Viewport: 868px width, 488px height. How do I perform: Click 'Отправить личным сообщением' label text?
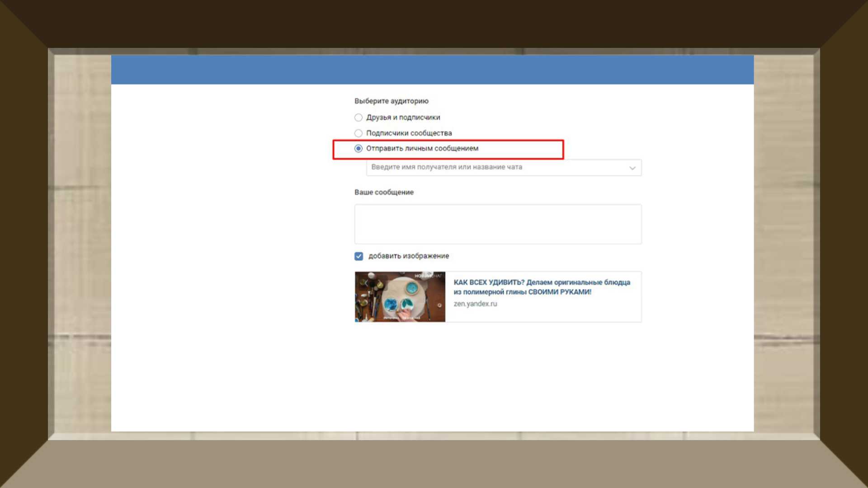point(422,149)
